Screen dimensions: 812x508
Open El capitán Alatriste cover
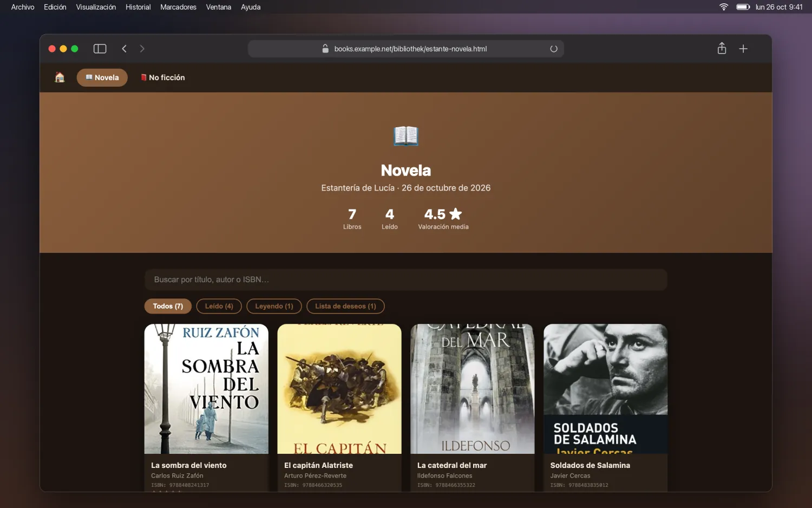pos(339,389)
